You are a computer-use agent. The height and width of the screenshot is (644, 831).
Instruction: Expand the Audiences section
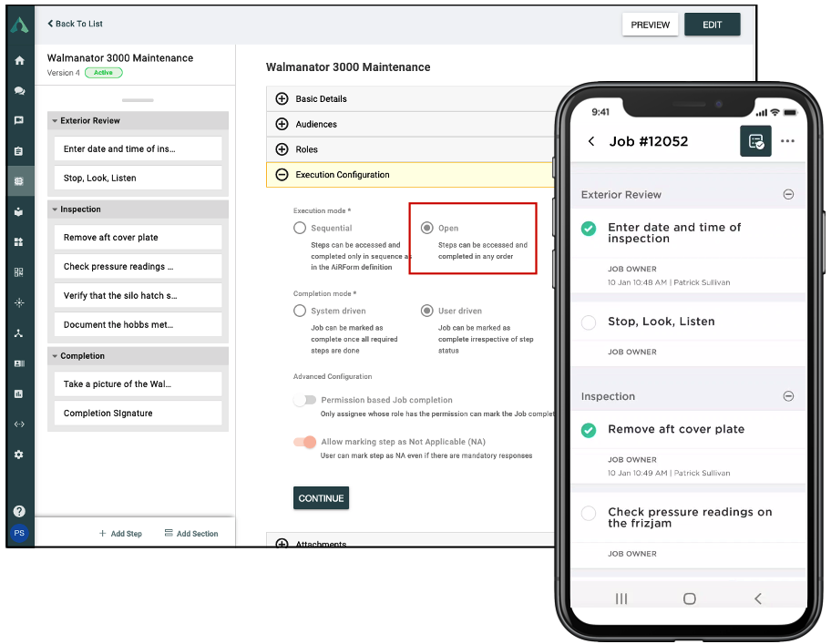(282, 124)
